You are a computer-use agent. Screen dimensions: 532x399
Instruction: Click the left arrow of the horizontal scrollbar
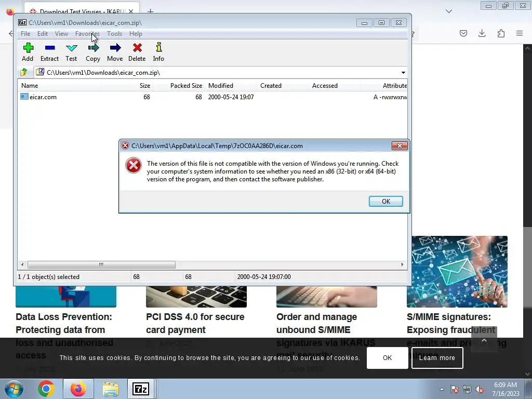(22, 264)
